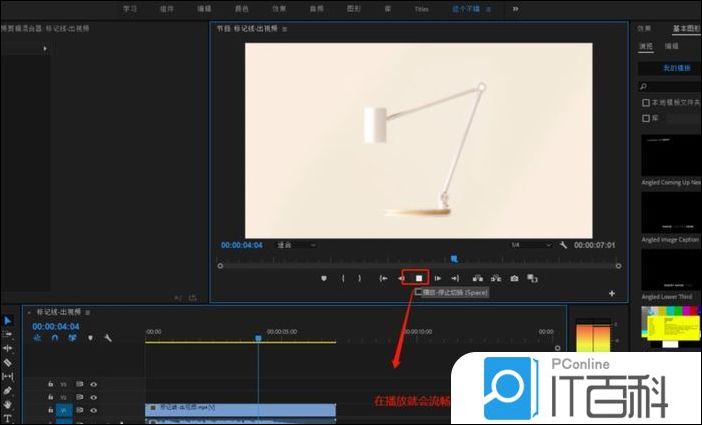
Task: Select the Selection arrow tool
Action: click(8, 321)
